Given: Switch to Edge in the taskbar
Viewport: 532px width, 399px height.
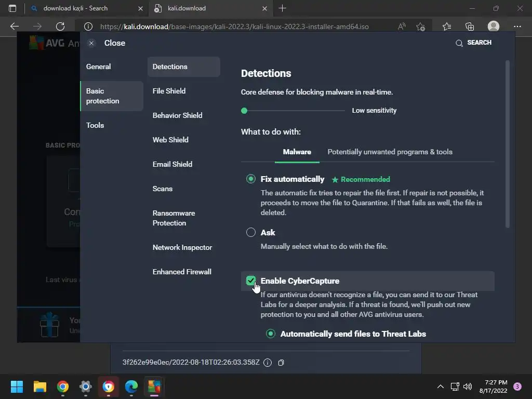Looking at the screenshot, I should [131, 387].
